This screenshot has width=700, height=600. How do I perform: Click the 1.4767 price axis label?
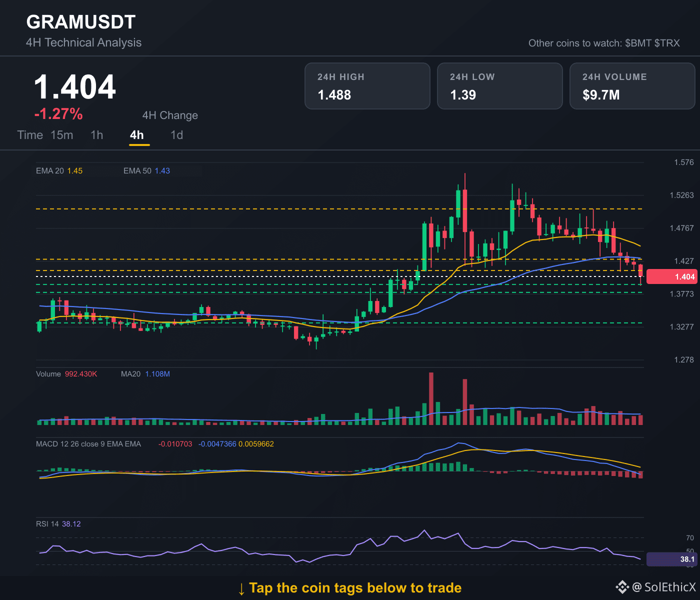[x=682, y=228]
